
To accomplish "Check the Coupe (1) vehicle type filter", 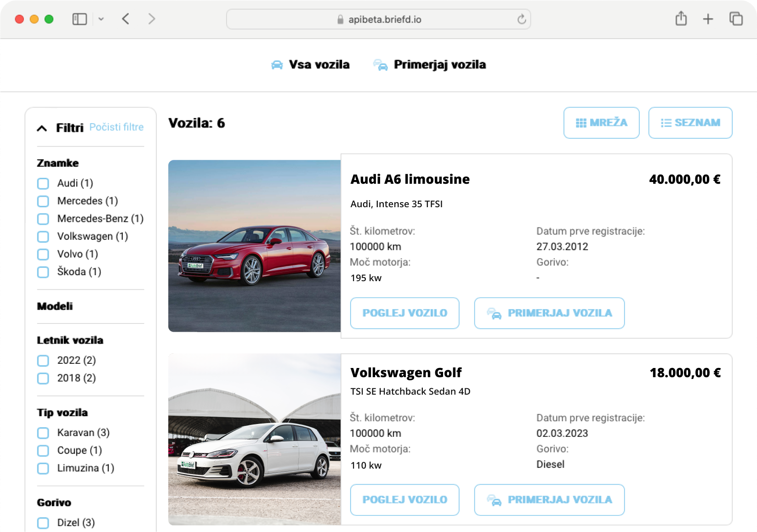I will [x=43, y=451].
